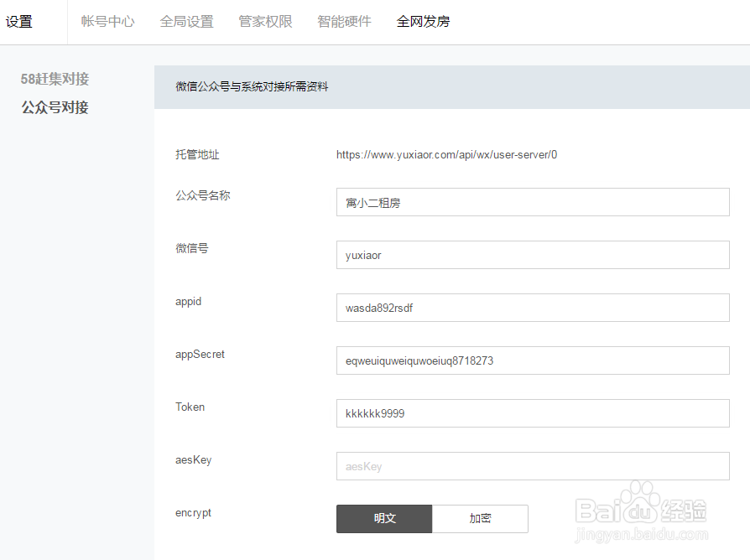Select the 微信号 text field
This screenshot has width=750, height=560.
532,255
